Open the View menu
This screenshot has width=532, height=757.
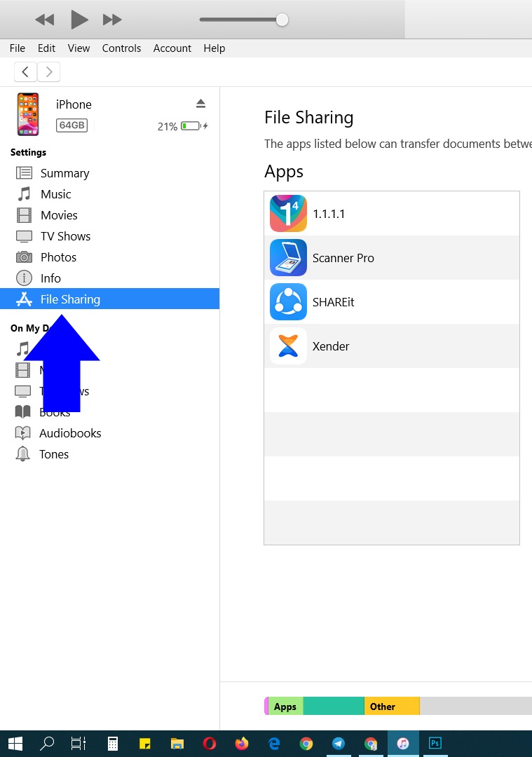pyautogui.click(x=79, y=48)
